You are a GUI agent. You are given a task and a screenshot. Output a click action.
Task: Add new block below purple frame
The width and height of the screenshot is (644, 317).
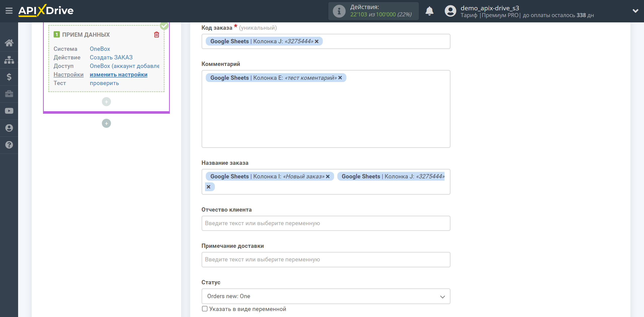[106, 123]
